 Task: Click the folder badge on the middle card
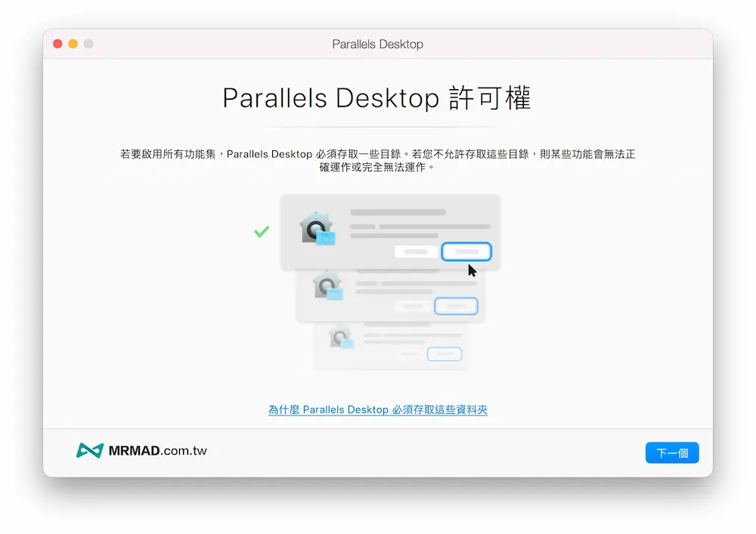pyautogui.click(x=335, y=293)
